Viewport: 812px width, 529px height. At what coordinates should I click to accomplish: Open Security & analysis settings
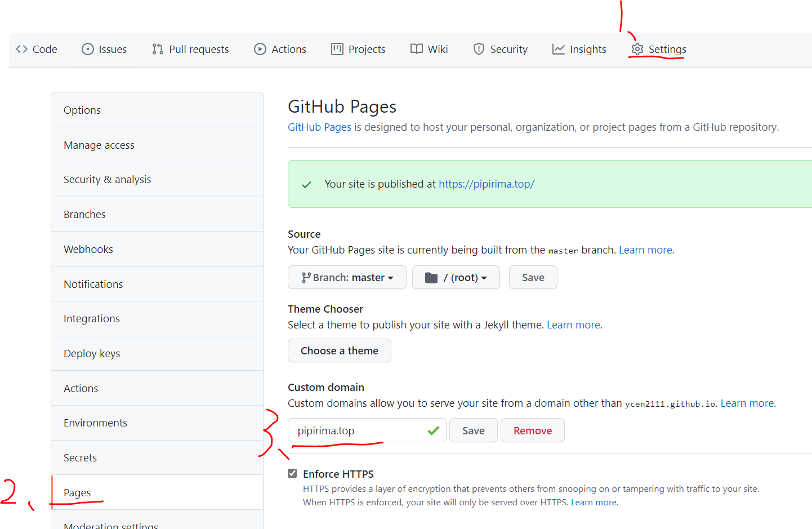[157, 180]
